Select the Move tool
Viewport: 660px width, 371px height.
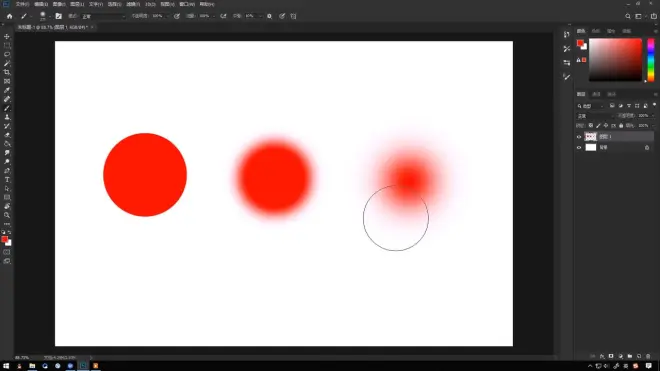tap(7, 37)
